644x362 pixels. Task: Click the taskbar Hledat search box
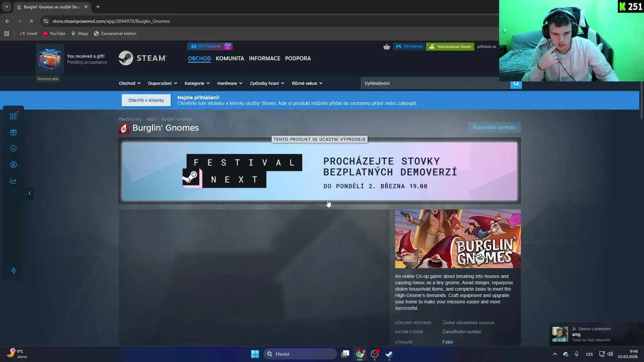[x=300, y=354]
